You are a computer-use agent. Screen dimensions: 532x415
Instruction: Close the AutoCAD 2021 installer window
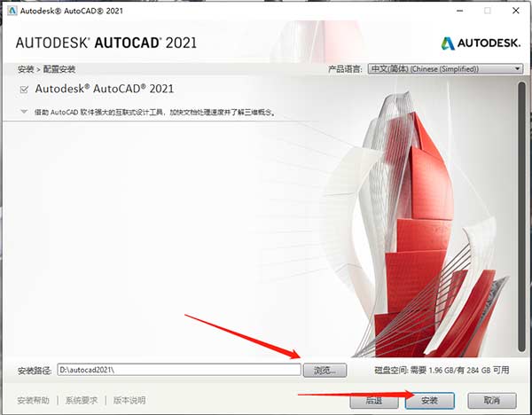pos(516,11)
